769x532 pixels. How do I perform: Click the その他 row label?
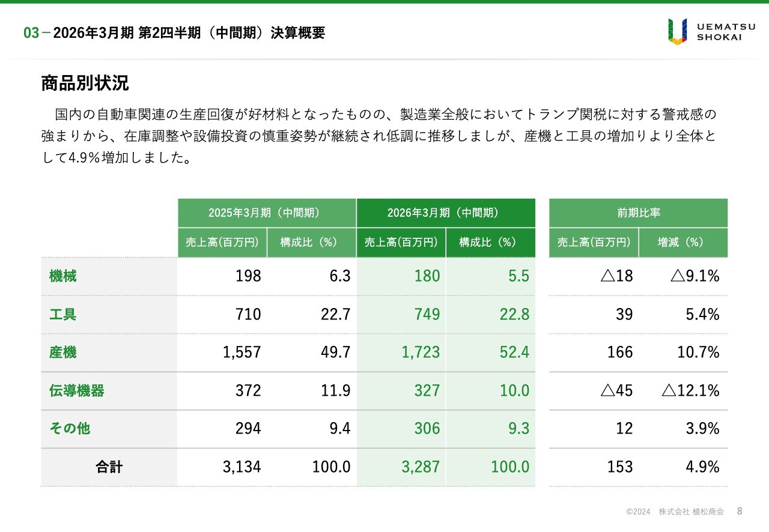click(x=70, y=429)
